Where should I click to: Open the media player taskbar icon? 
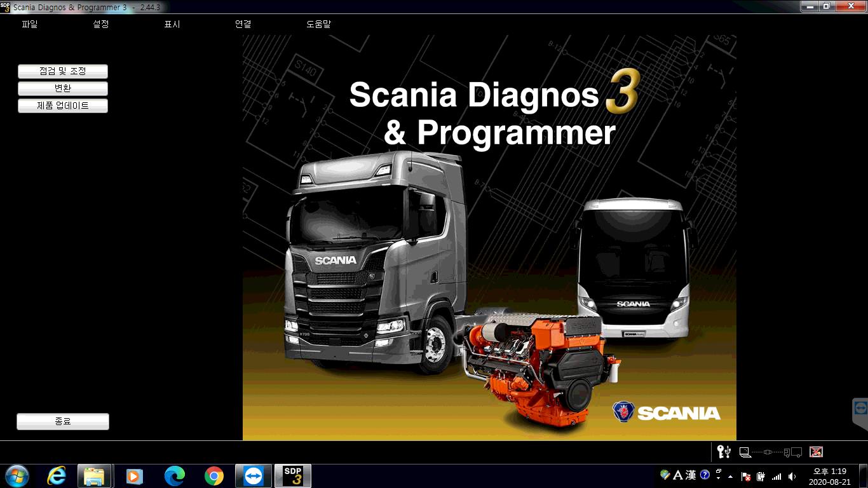tap(134, 476)
